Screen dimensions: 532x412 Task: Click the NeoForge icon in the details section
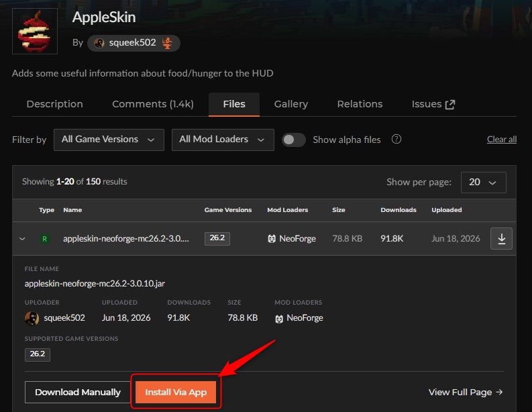coord(279,319)
